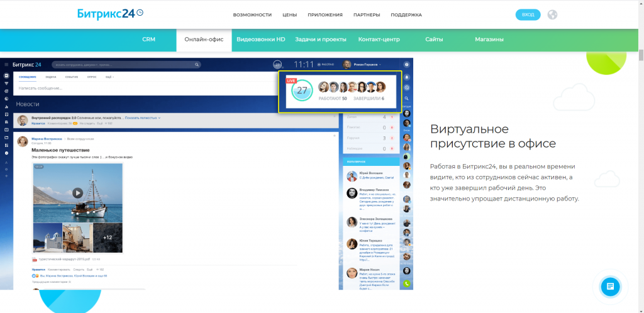Click Комментировать under the travel post
The height and width of the screenshot is (313, 644).
[x=59, y=270]
